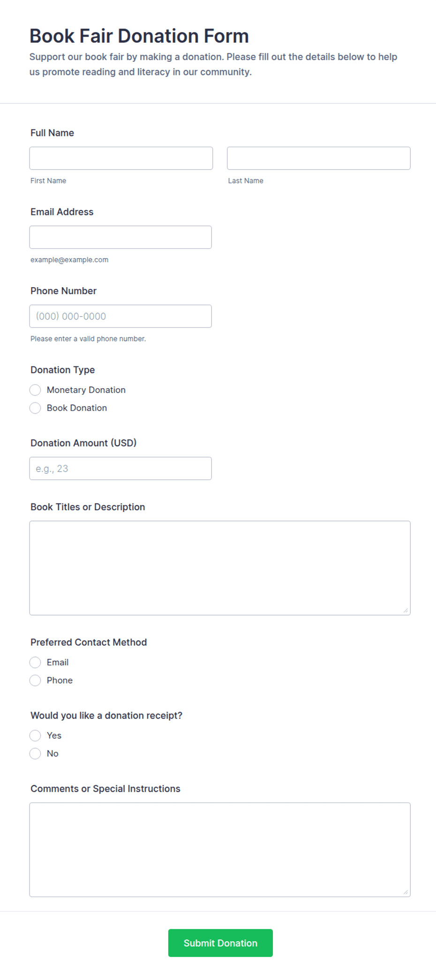
Task: Click the Comments textarea resize handle
Action: pyautogui.click(x=406, y=892)
